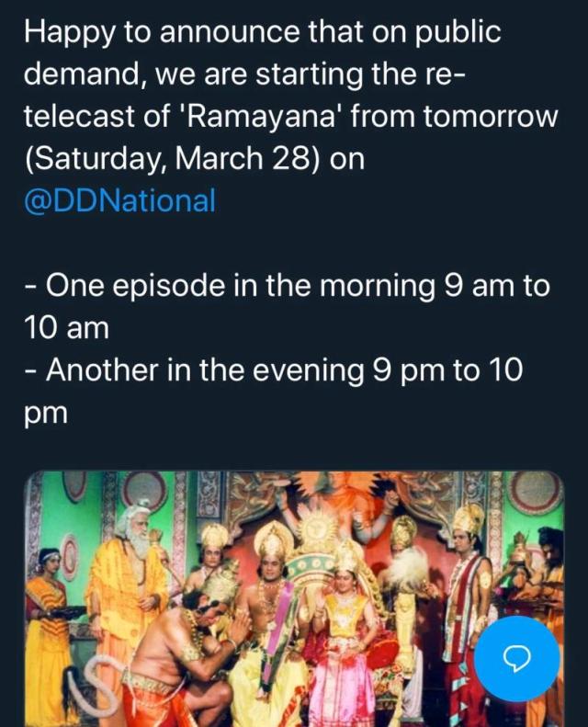Open the attached Ramayana photo
Image resolution: width=588 pixels, height=727 pixels.
294,599
